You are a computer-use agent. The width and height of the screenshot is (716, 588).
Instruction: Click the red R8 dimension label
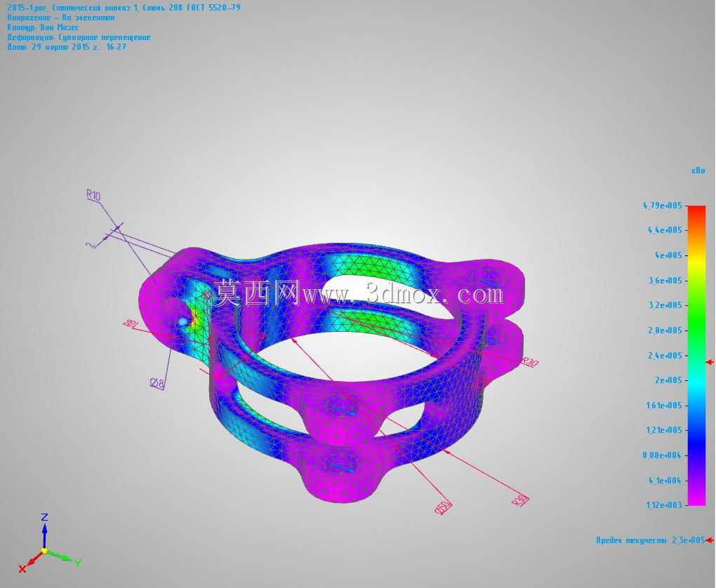(x=130, y=323)
